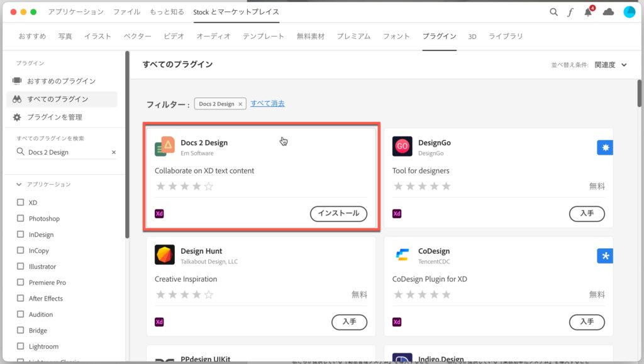Click the XD badge on Design Hunt card

[x=159, y=322]
